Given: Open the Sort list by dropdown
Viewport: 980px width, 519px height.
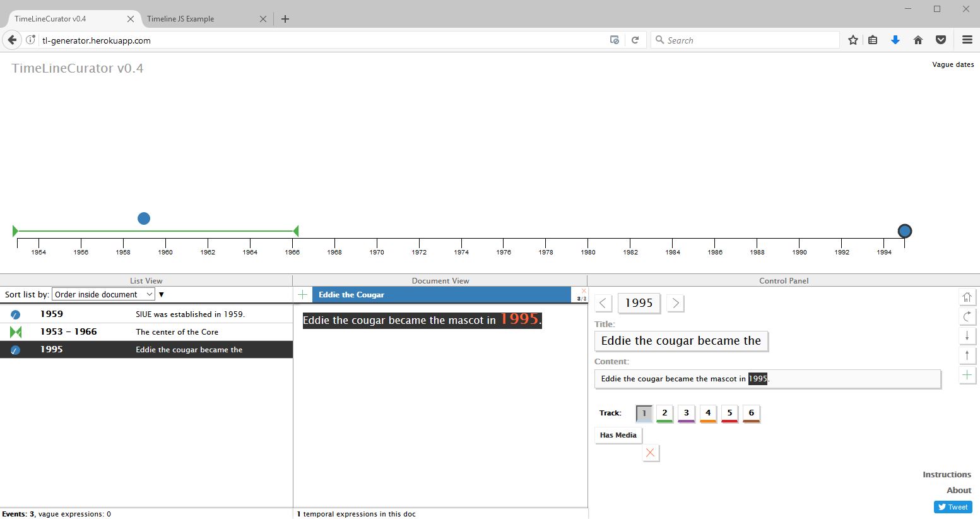Looking at the screenshot, I should 103,294.
